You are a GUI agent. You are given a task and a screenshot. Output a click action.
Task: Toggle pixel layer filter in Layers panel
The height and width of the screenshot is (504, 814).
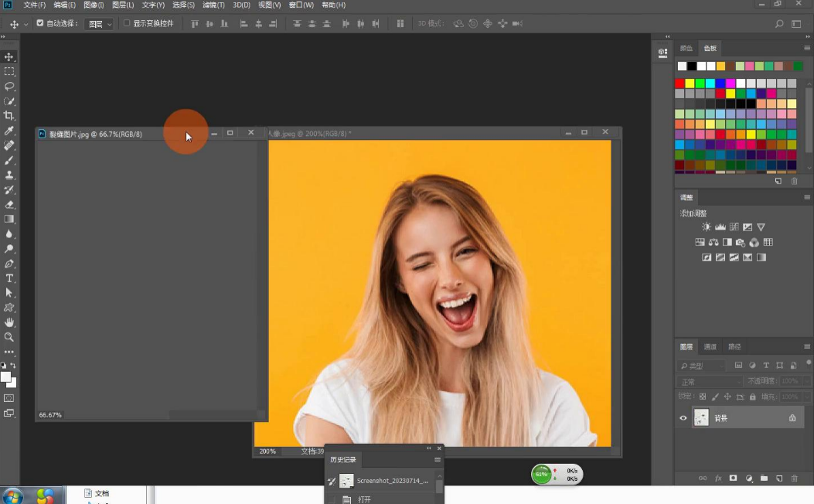pyautogui.click(x=739, y=366)
